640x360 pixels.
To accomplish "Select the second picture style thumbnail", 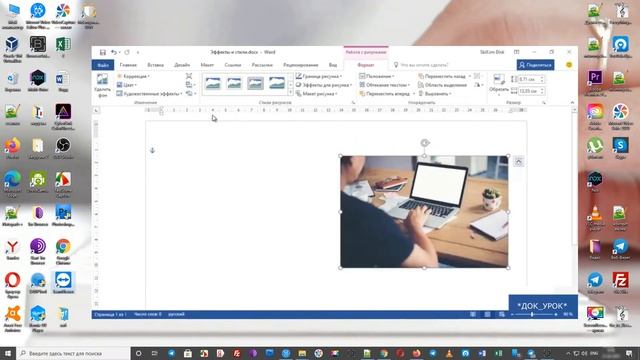I will pyautogui.click(x=234, y=83).
